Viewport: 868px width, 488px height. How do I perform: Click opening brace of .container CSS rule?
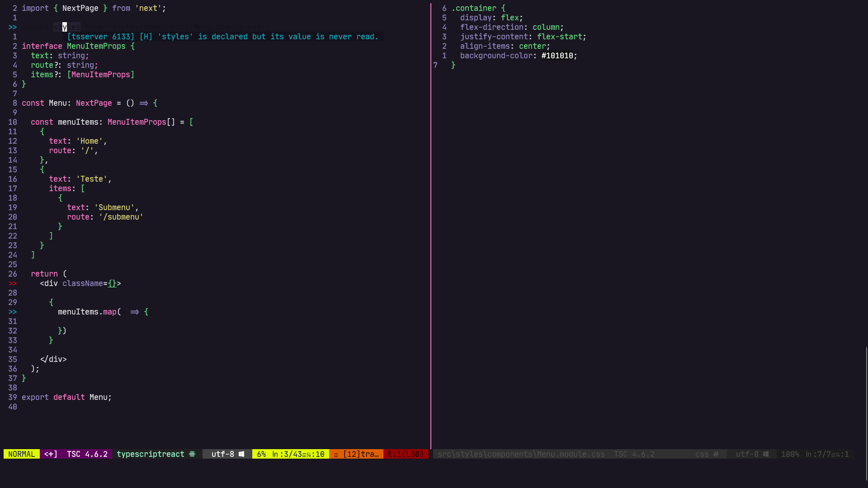click(x=503, y=8)
